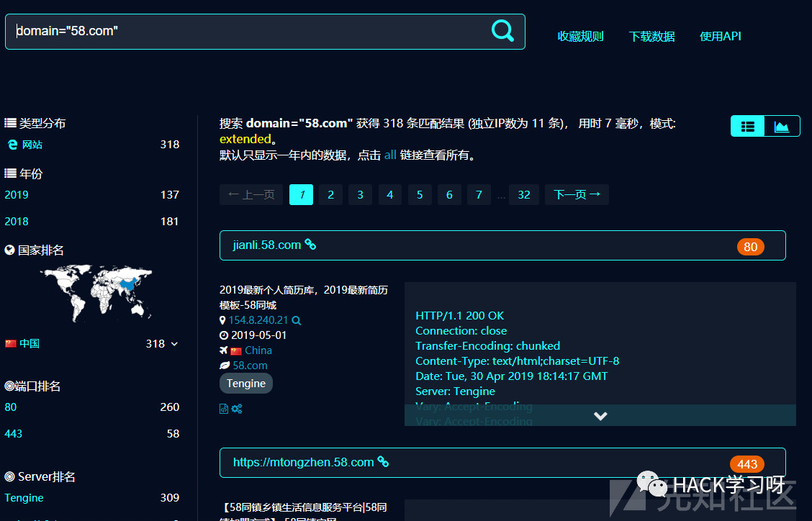Select date text 2019-05-01
This screenshot has width=812, height=521.
[x=258, y=335]
